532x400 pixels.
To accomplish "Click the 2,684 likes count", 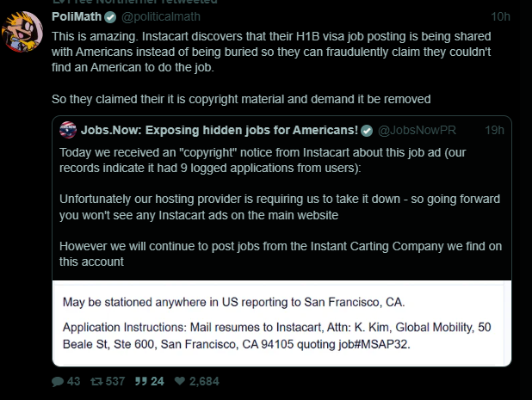I will click(x=204, y=380).
